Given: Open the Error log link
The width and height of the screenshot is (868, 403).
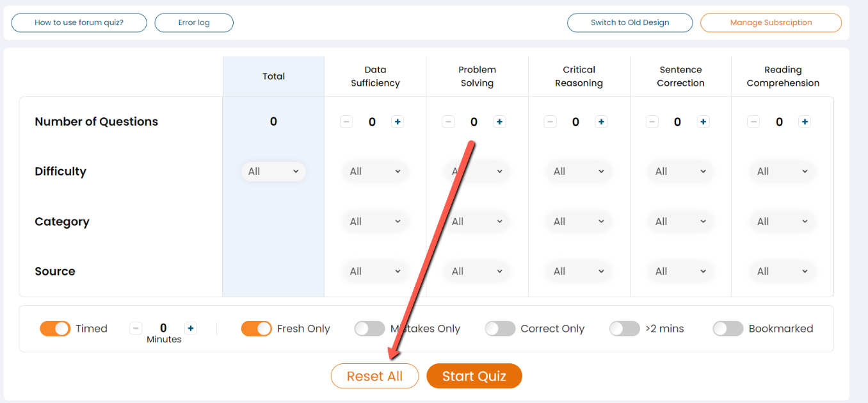Looking at the screenshot, I should (194, 22).
